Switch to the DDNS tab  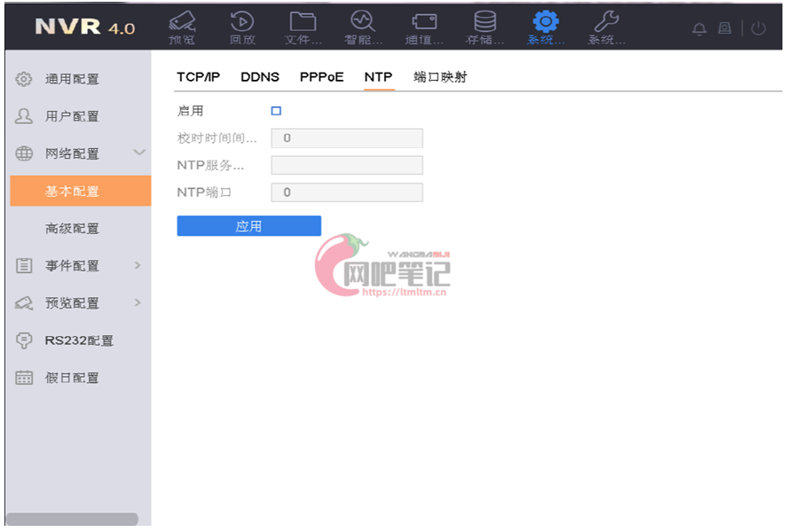pos(260,77)
